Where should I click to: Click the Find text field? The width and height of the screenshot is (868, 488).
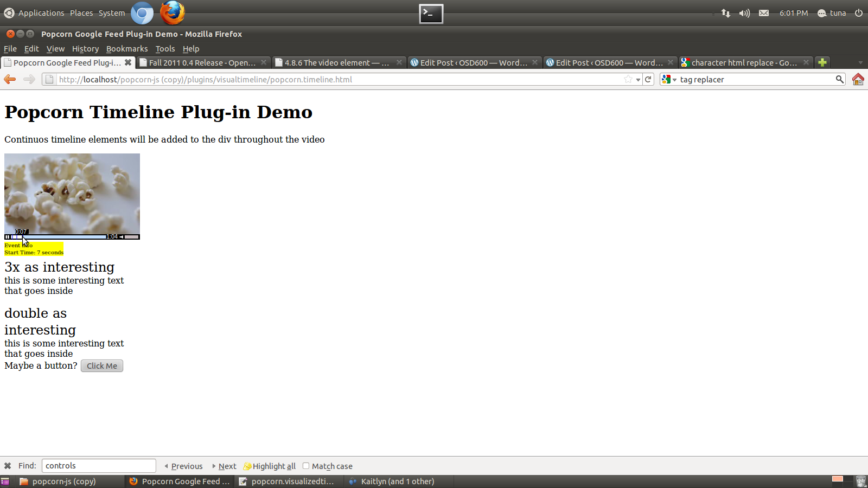click(x=99, y=466)
